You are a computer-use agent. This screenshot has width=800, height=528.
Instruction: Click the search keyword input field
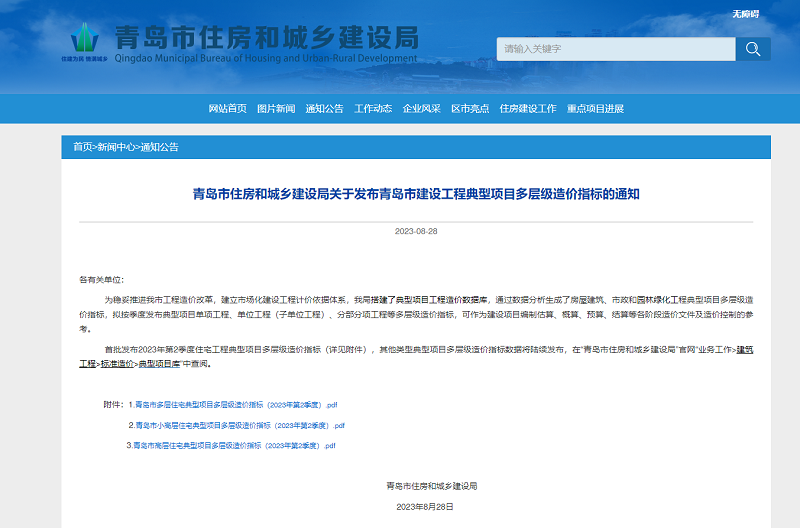615,48
